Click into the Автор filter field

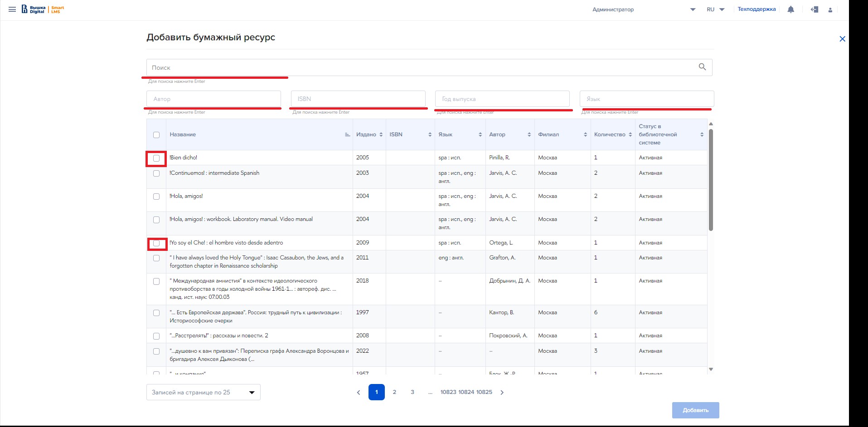(x=213, y=99)
